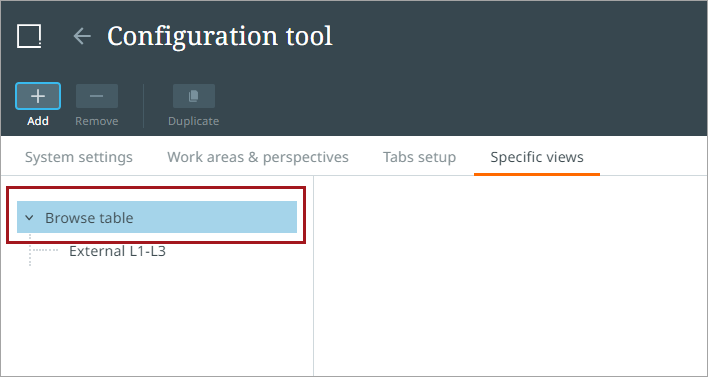The height and width of the screenshot is (377, 708).
Task: Click the minus icon to remove
Action: (x=97, y=96)
